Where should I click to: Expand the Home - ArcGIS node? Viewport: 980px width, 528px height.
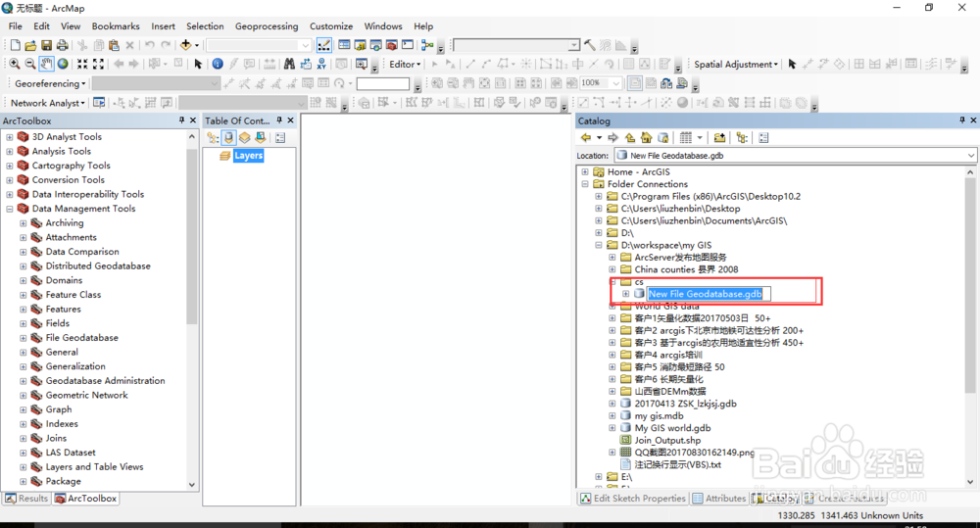pyautogui.click(x=585, y=171)
